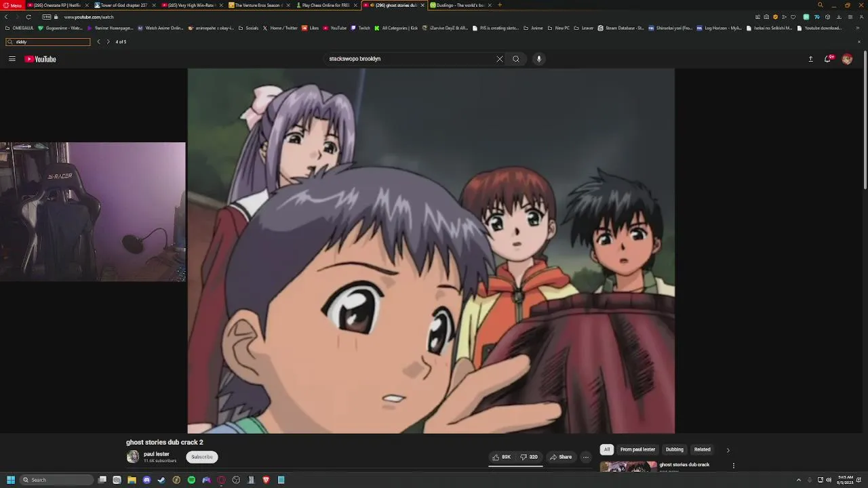Open the Socials bookmark folder

click(x=248, y=28)
